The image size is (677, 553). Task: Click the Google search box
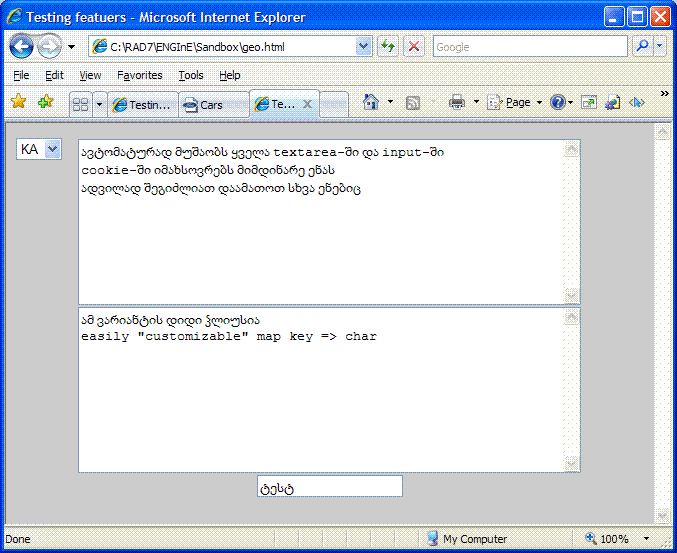[x=530, y=46]
